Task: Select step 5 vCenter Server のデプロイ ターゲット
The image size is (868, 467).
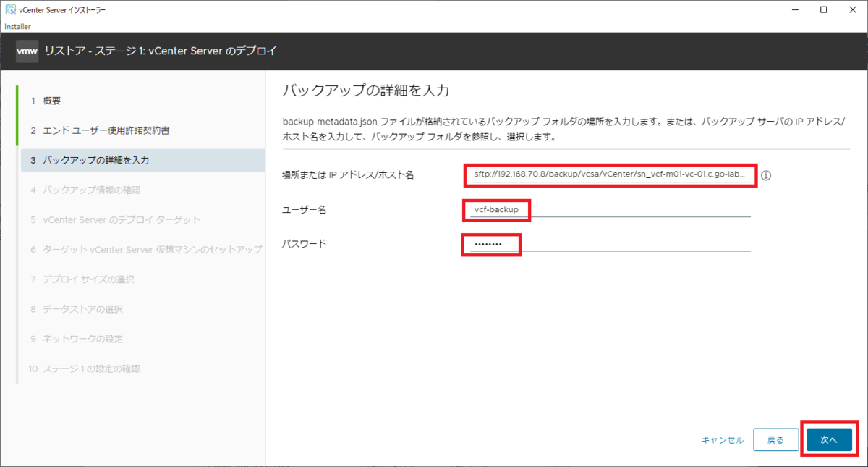Action: click(x=143, y=219)
